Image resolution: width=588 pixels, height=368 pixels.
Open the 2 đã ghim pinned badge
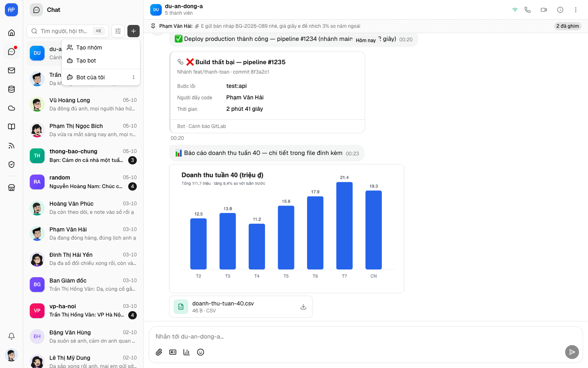(568, 26)
